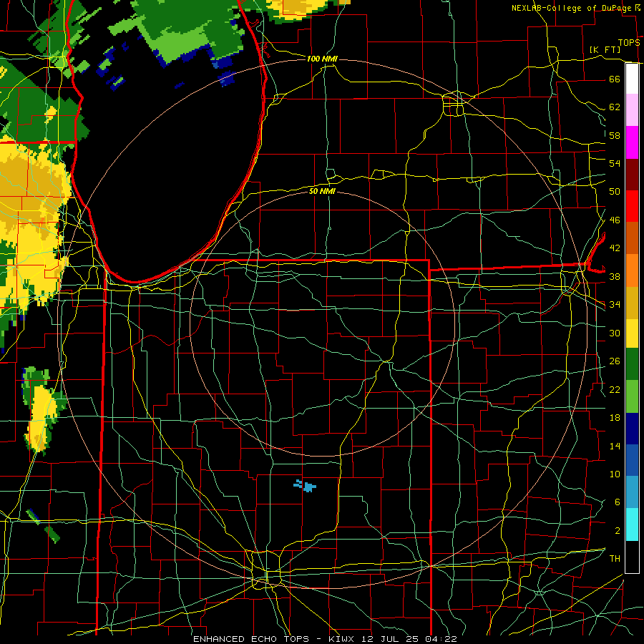Screen dimensions: 644x644
Task: Click the "12 JUL 25 04:22" timestamp
Action: (409, 639)
